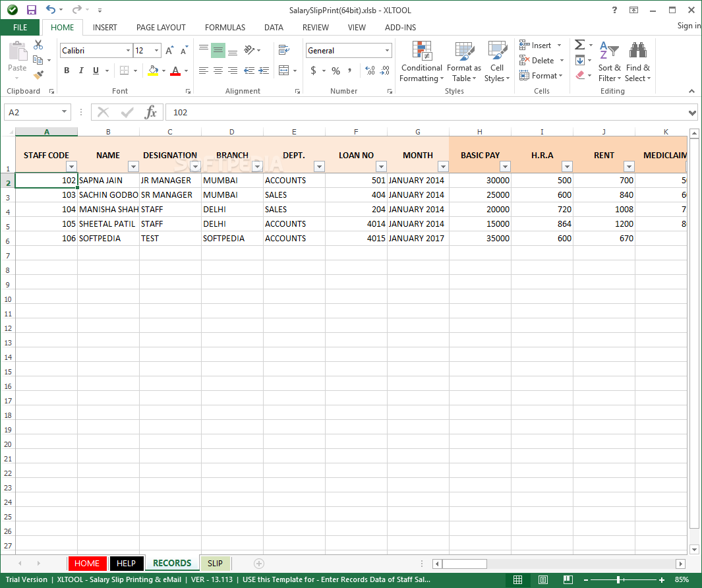The height and width of the screenshot is (588, 702).
Task: Open Cell Styles gallery
Action: point(497,62)
